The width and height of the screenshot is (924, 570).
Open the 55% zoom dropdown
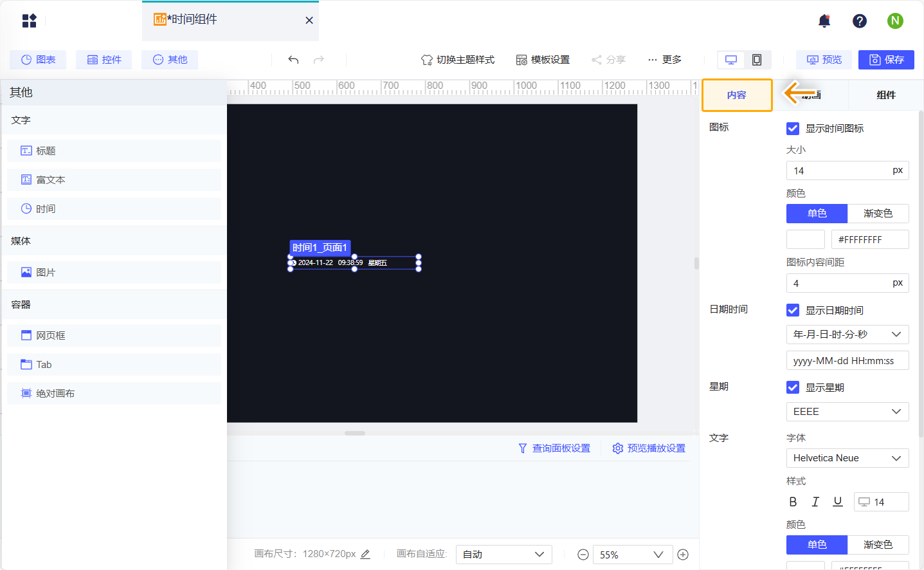click(633, 555)
